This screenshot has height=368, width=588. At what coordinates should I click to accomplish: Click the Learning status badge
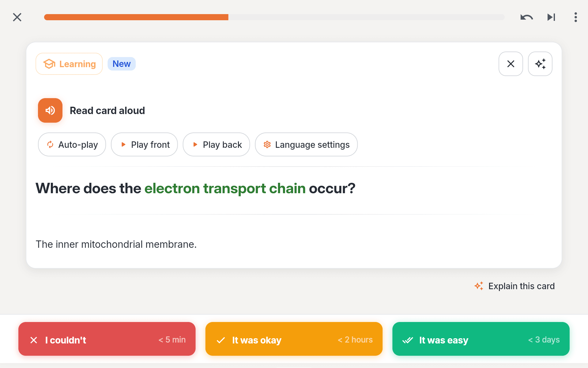click(69, 64)
